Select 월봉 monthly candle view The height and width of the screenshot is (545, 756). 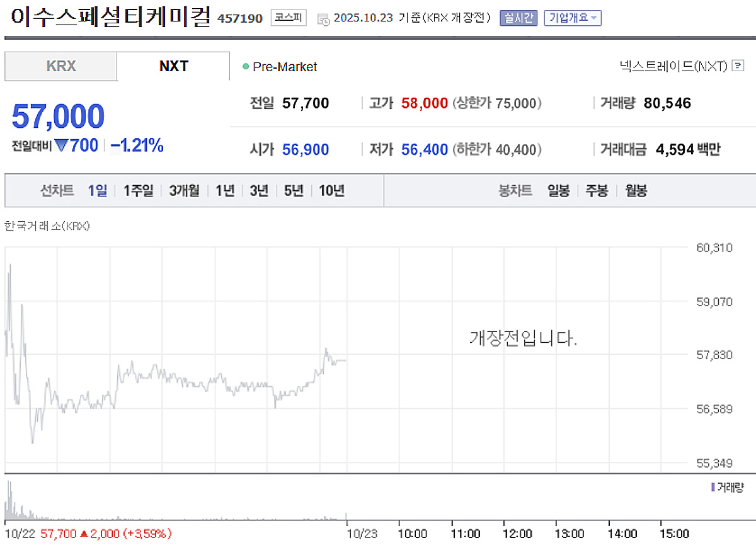(x=635, y=190)
